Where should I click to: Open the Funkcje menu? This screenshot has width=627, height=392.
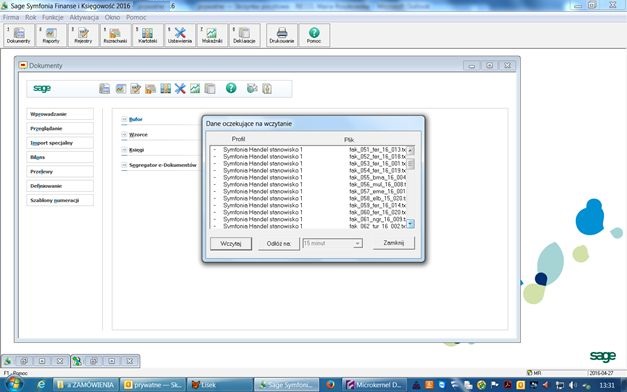(x=52, y=17)
